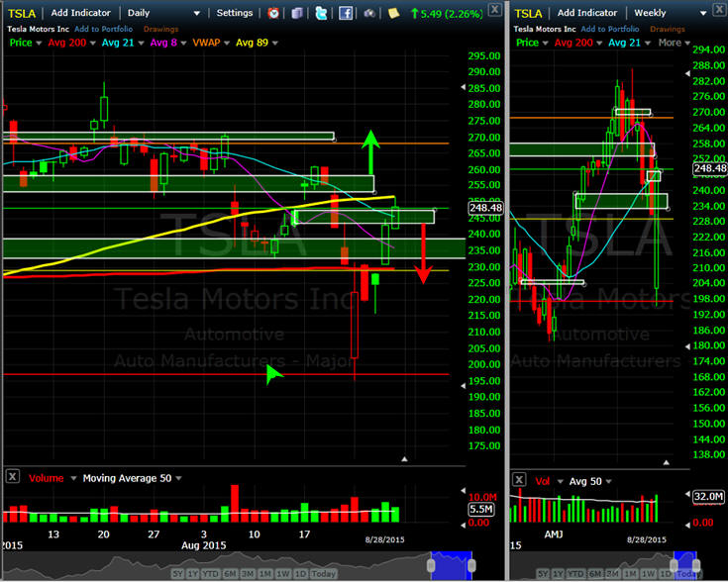
Task: Click the binoculars watch icon
Action: 369,13
